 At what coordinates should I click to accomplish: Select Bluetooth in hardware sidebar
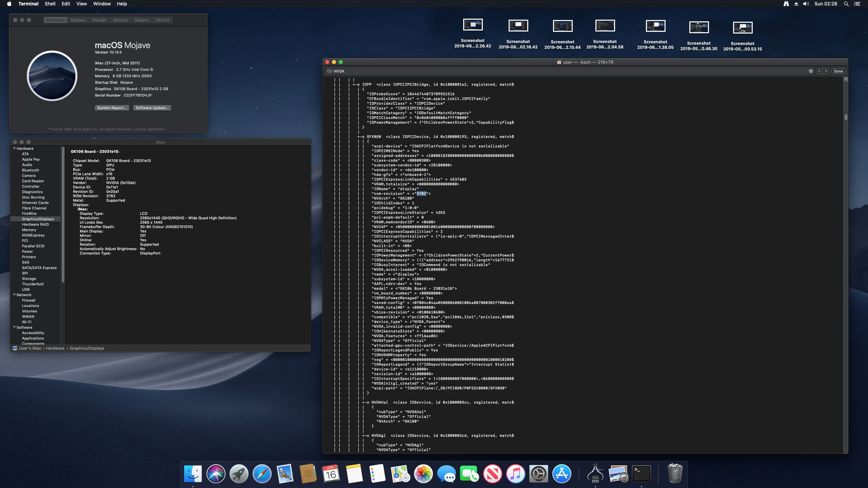tap(31, 170)
